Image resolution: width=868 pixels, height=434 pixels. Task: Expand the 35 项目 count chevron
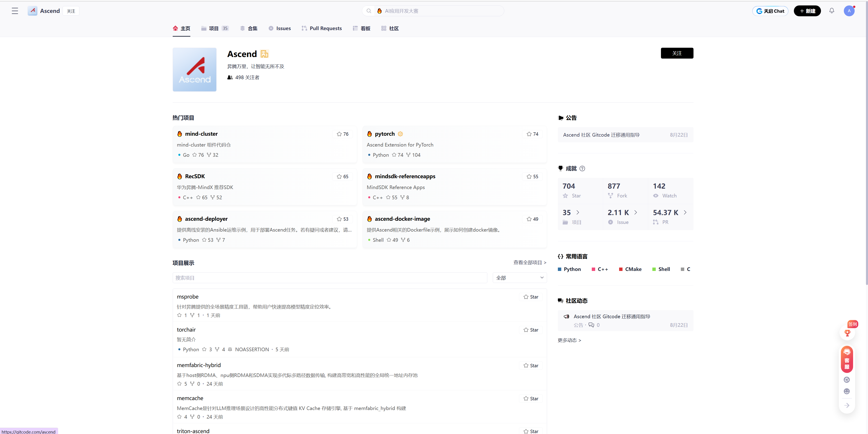tap(578, 212)
